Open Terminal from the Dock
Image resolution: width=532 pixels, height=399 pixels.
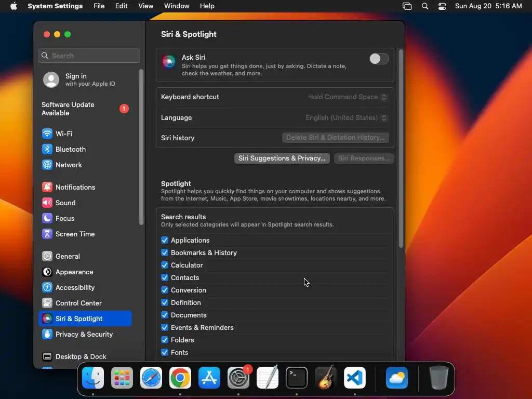[297, 378]
